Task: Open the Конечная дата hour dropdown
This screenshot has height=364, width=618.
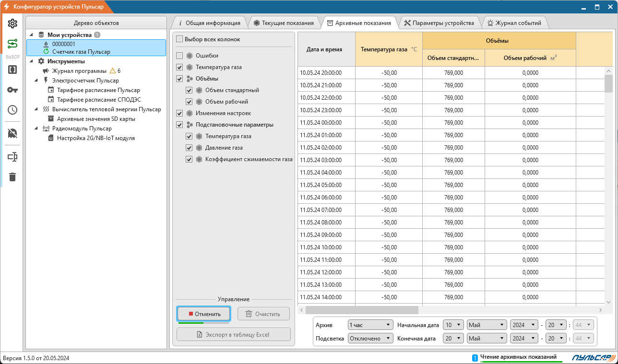Action: point(556,338)
